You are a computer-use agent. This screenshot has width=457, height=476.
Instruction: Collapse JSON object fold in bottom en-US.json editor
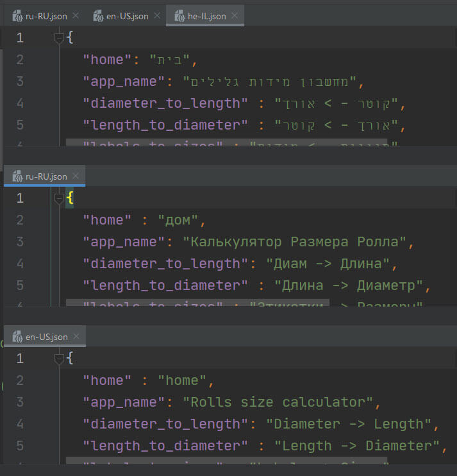pyautogui.click(x=59, y=359)
